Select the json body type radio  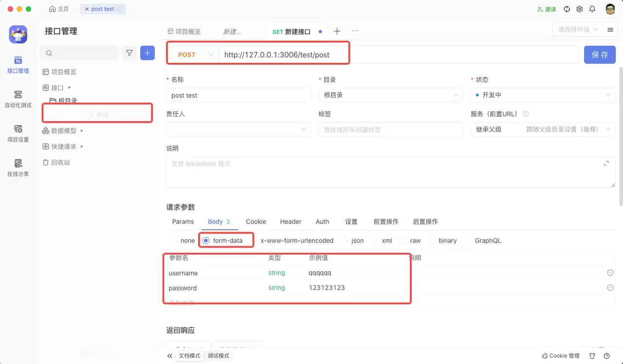pyautogui.click(x=345, y=240)
